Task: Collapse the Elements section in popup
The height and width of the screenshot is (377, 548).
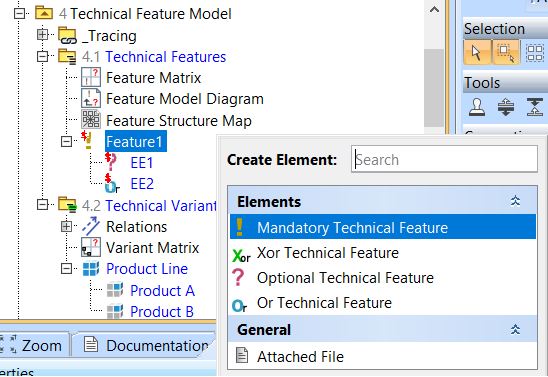Action: coord(515,202)
